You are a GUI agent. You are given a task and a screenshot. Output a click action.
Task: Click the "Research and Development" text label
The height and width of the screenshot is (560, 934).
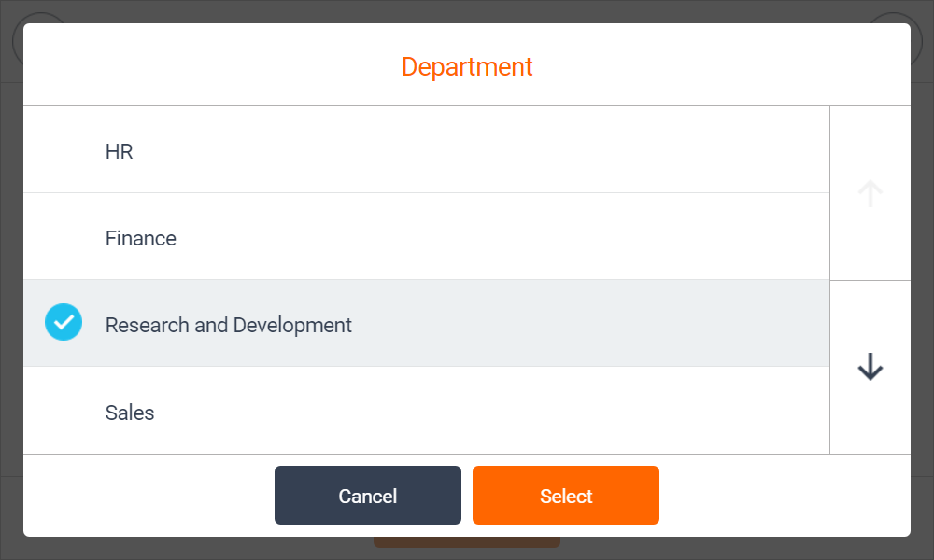[229, 326]
